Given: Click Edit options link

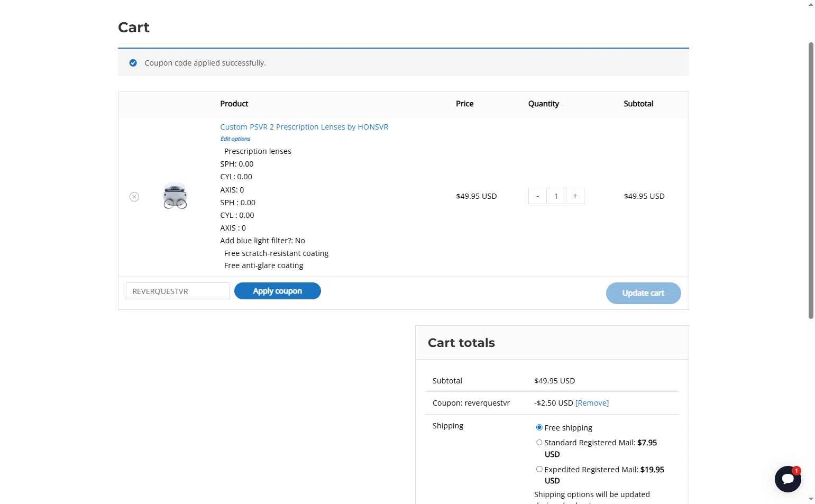Looking at the screenshot, I should click(x=235, y=139).
